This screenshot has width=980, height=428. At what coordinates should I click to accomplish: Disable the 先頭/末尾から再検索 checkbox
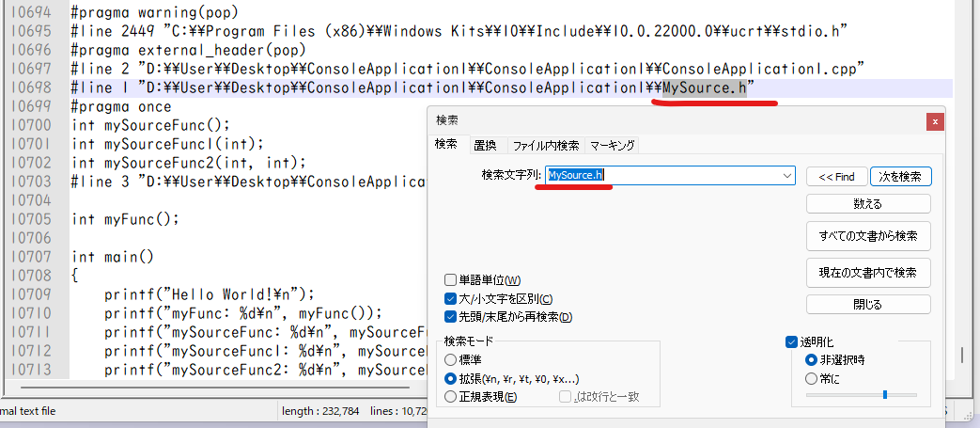point(451,317)
